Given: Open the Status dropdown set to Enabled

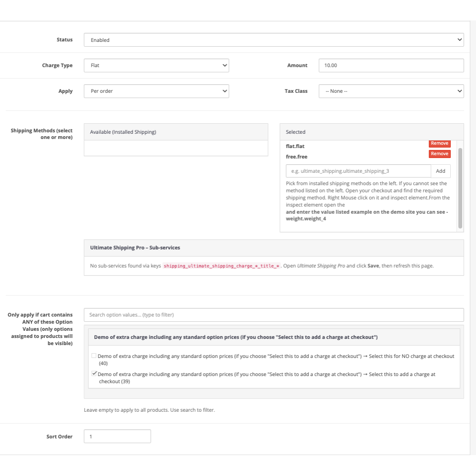Looking at the screenshot, I should click(x=274, y=40).
